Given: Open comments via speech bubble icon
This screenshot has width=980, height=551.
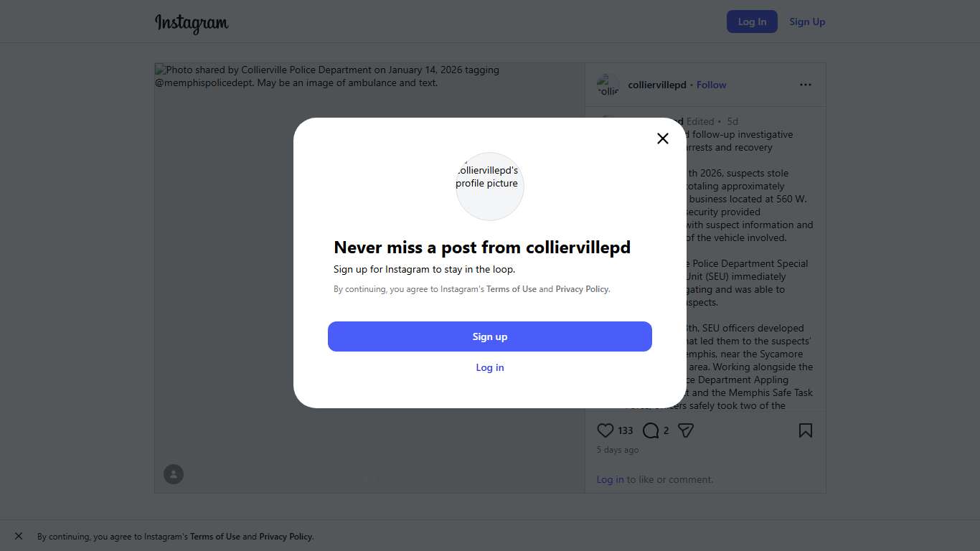Looking at the screenshot, I should click(651, 430).
